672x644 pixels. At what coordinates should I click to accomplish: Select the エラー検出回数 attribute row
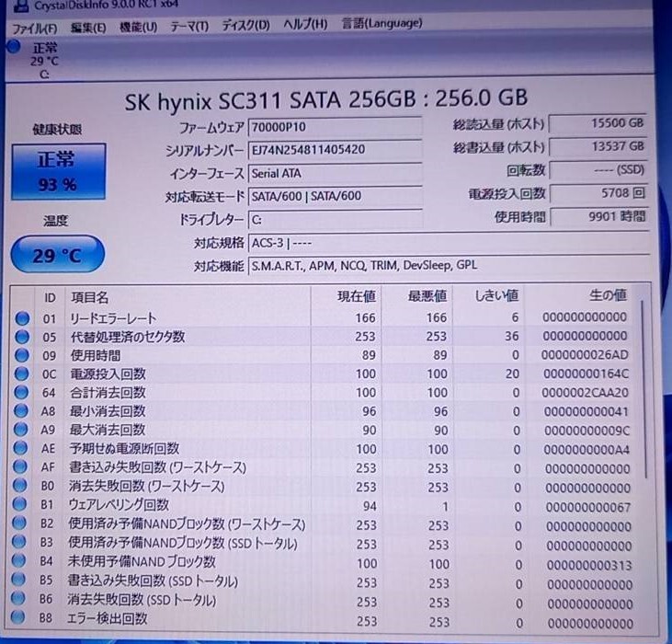click(324, 620)
